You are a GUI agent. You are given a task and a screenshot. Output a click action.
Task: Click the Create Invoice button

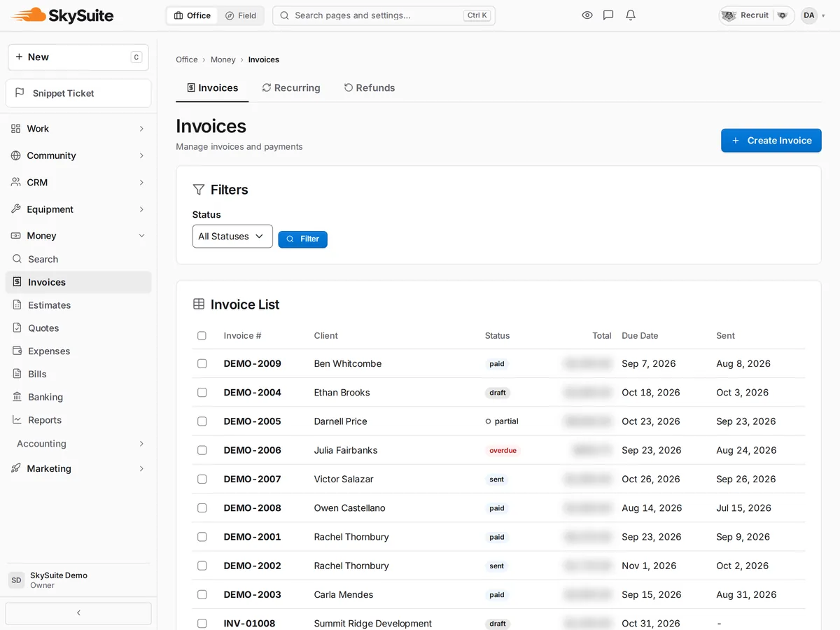tap(771, 141)
